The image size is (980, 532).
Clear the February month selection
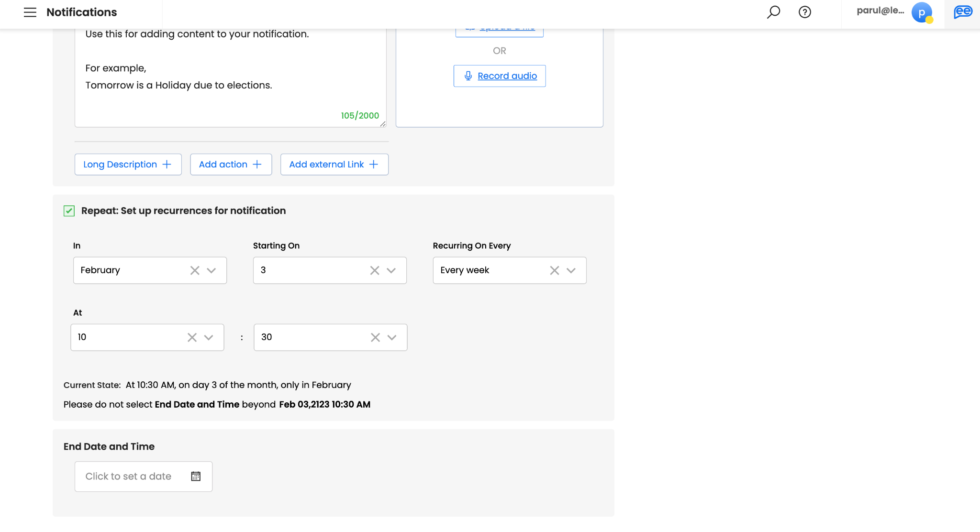195,270
